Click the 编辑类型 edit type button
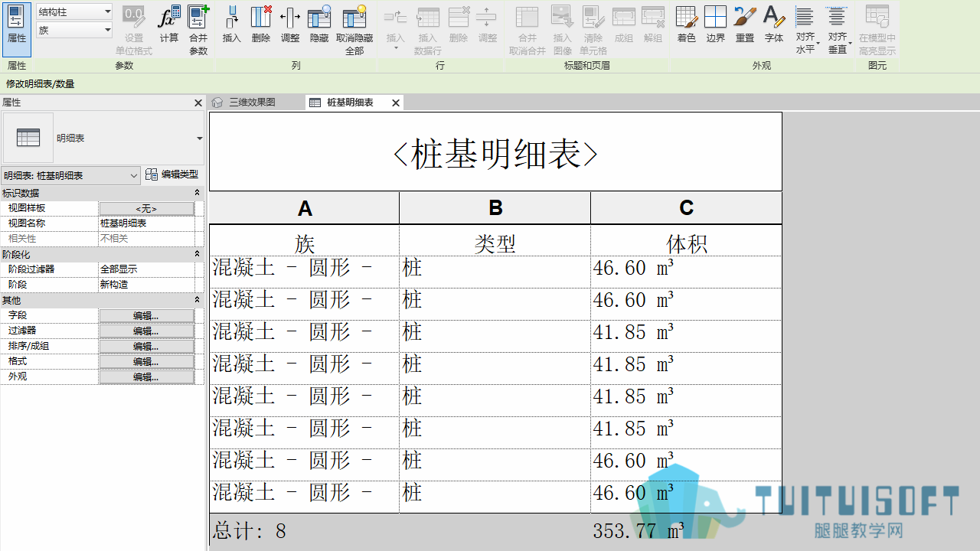 coord(172,174)
